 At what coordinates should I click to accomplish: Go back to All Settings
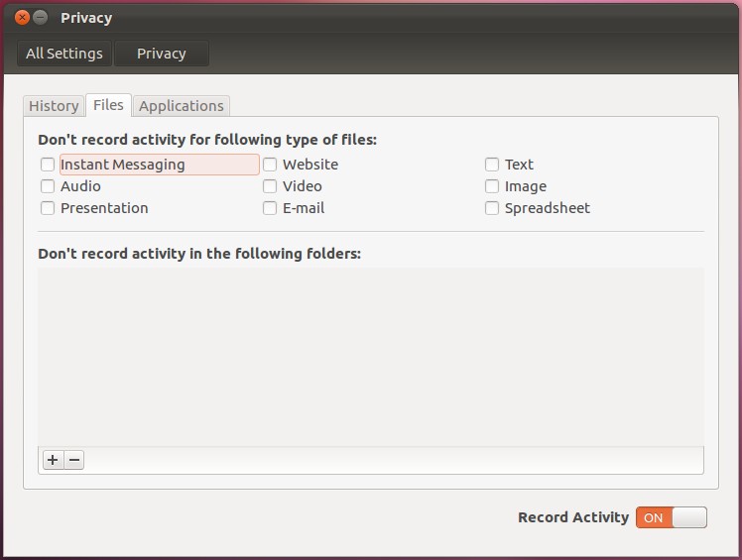coord(64,54)
